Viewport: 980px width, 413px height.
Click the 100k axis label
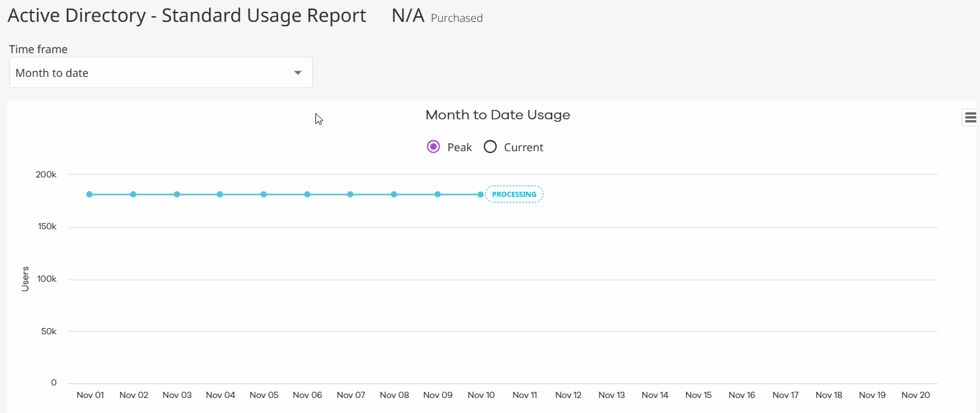click(x=47, y=279)
